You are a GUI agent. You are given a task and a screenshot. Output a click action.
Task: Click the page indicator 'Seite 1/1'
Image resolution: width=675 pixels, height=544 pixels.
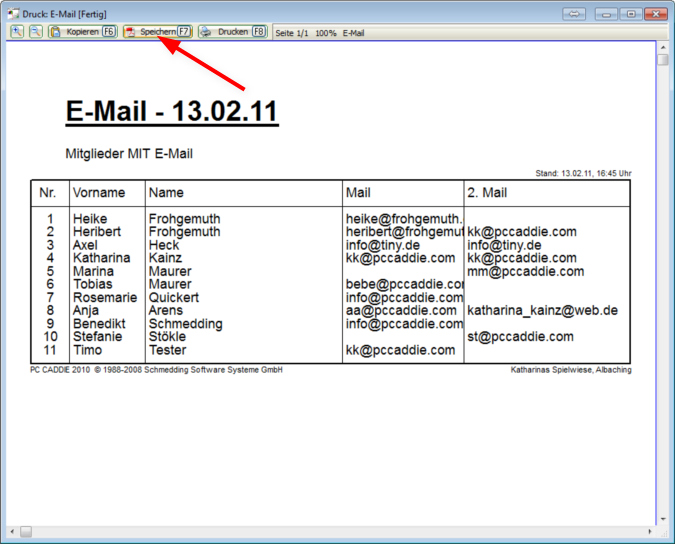click(x=291, y=33)
